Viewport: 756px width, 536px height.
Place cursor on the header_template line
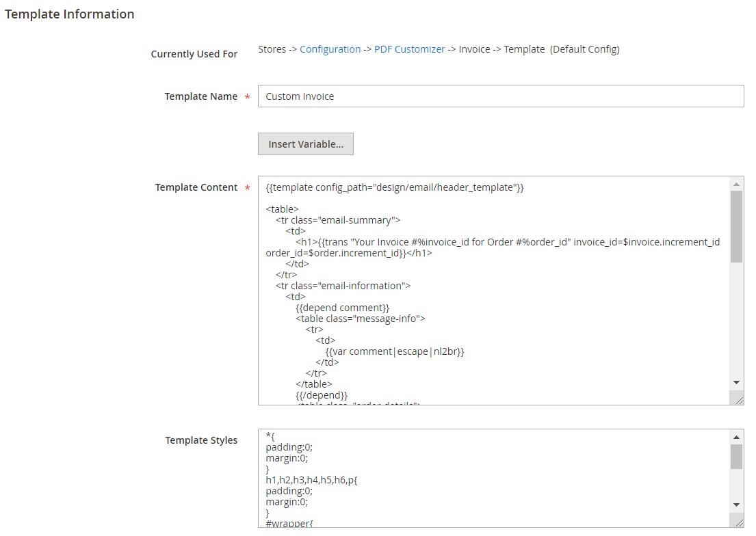(x=395, y=187)
